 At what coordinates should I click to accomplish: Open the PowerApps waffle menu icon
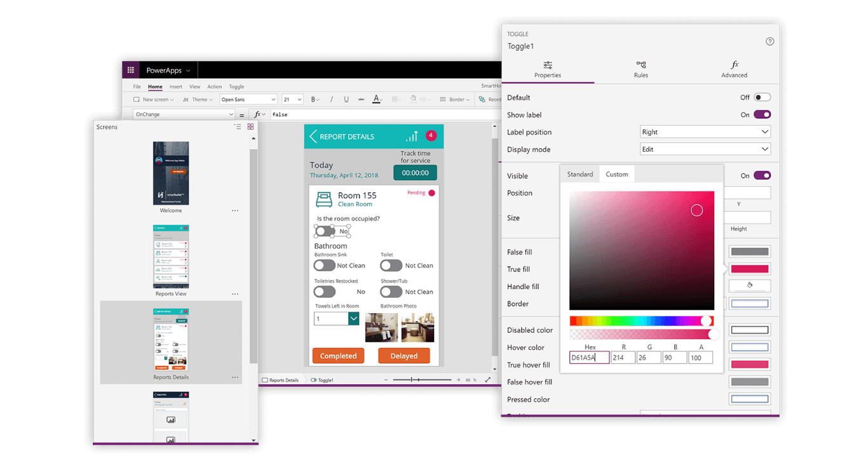tap(131, 70)
